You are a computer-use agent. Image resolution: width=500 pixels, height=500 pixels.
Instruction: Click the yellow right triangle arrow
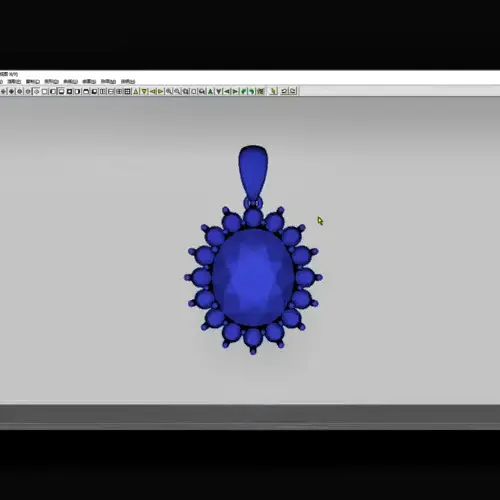pyautogui.click(x=160, y=91)
